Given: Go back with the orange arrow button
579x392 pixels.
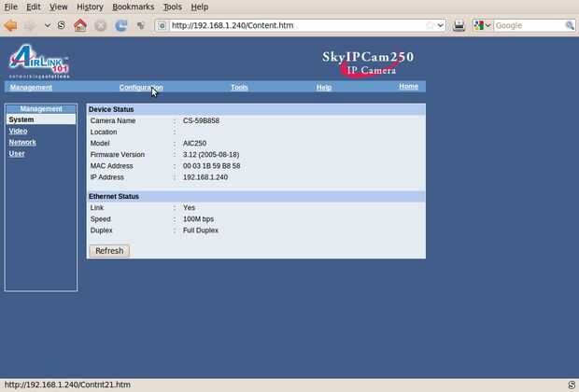Looking at the screenshot, I should click(10, 25).
